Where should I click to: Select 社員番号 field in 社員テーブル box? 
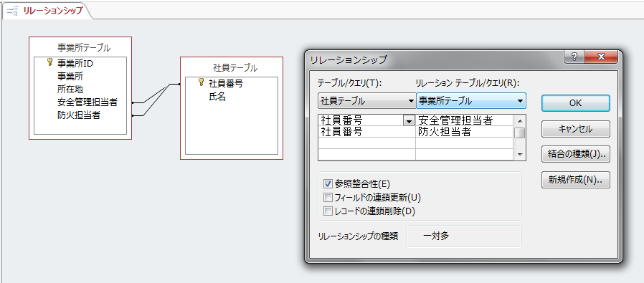pos(225,84)
